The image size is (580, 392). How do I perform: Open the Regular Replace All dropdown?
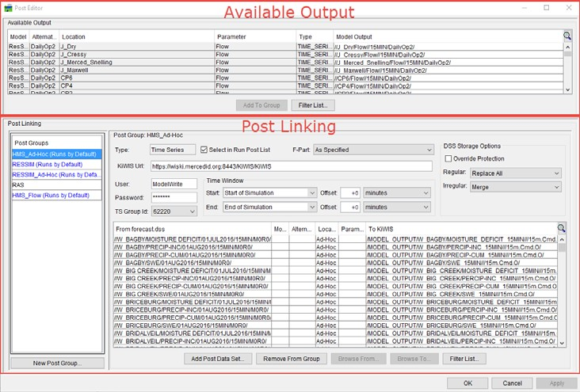click(516, 173)
